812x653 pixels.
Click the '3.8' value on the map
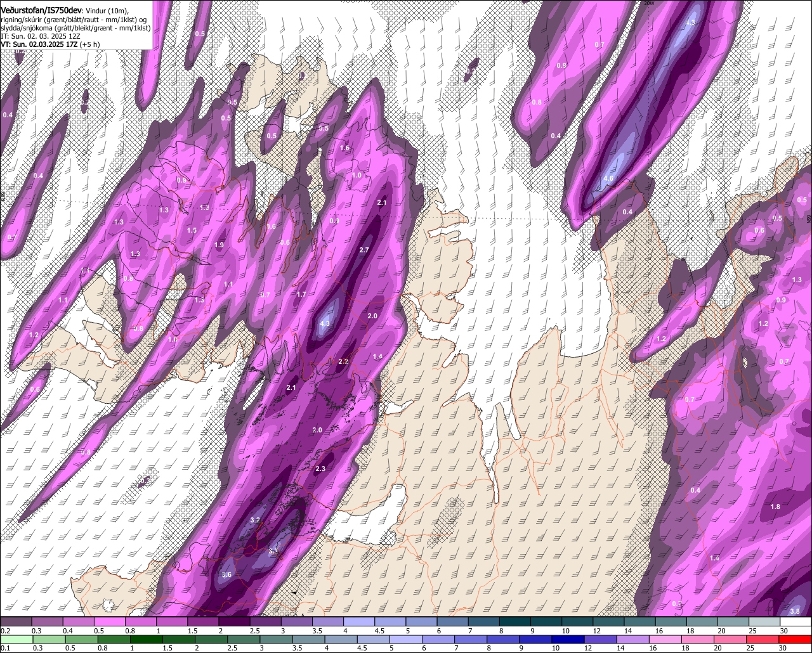coord(795,611)
